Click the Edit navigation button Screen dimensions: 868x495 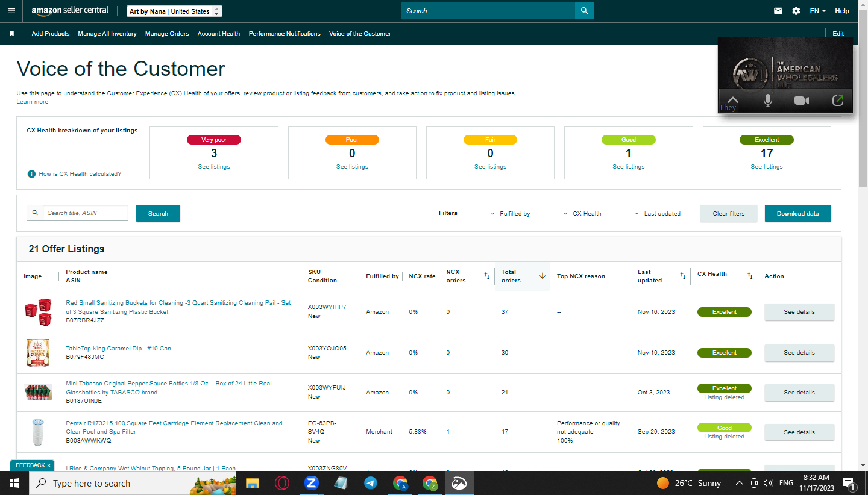(x=838, y=34)
